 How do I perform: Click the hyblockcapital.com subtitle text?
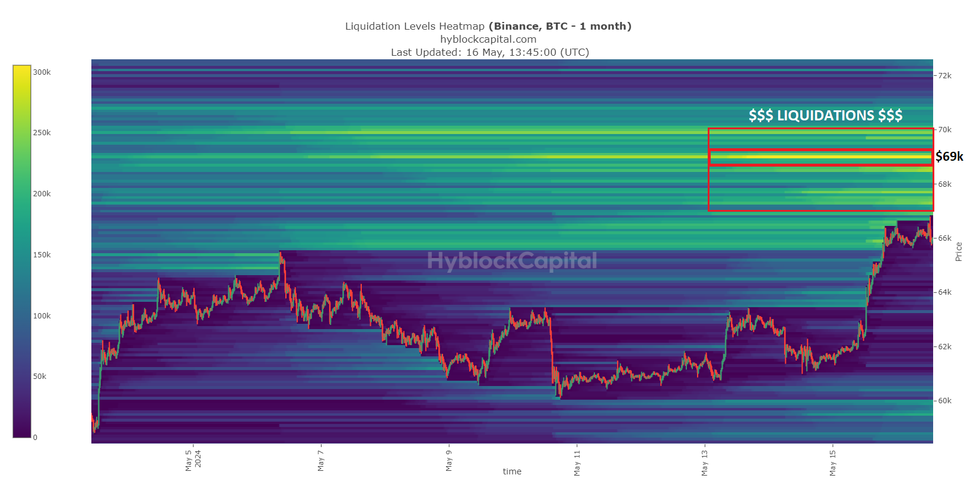pos(488,39)
